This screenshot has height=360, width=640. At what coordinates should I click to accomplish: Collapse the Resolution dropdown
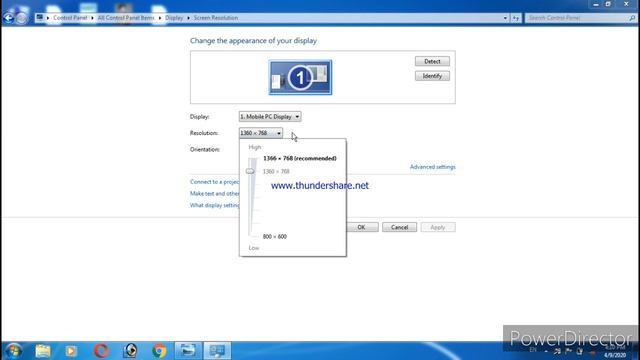pyautogui.click(x=260, y=133)
